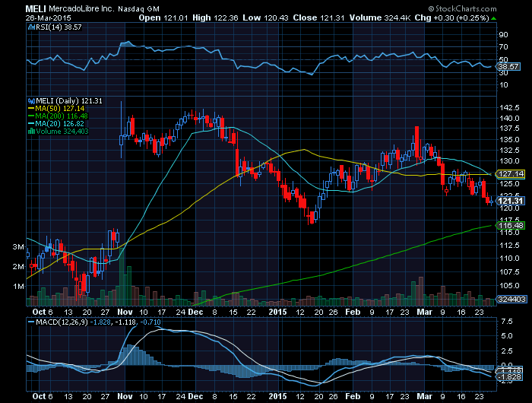Click the green up-triangle change indicator

(494, 18)
